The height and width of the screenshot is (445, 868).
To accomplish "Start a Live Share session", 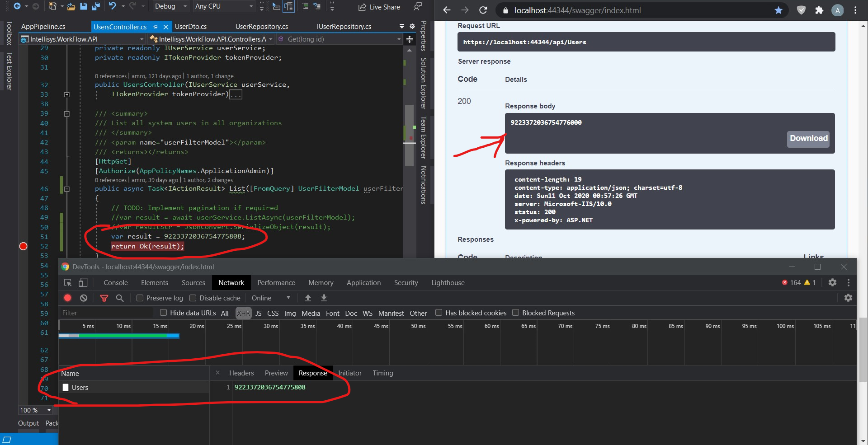I will [379, 7].
